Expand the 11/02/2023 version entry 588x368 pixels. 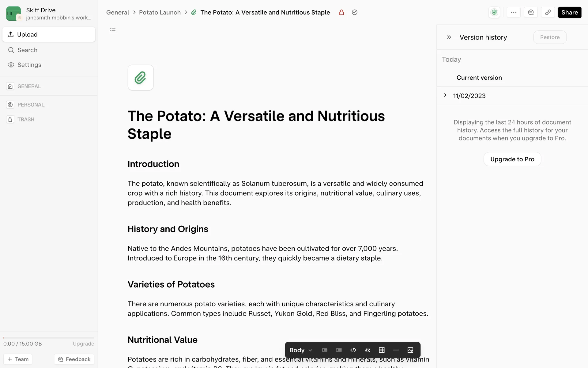coord(445,95)
